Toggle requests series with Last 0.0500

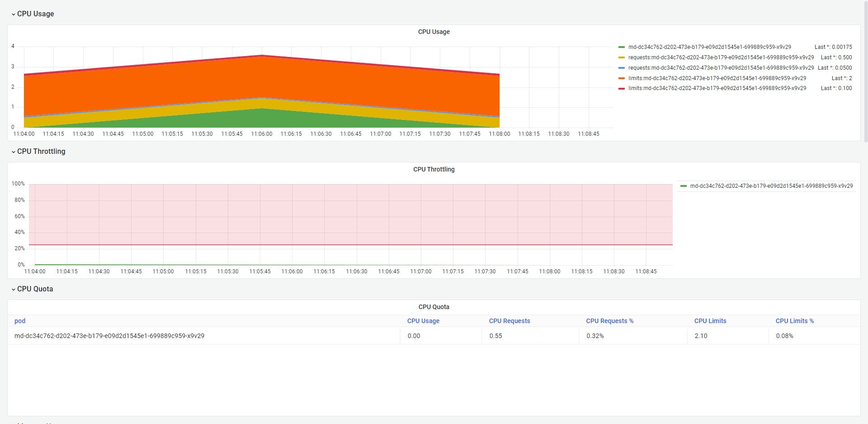click(721, 68)
